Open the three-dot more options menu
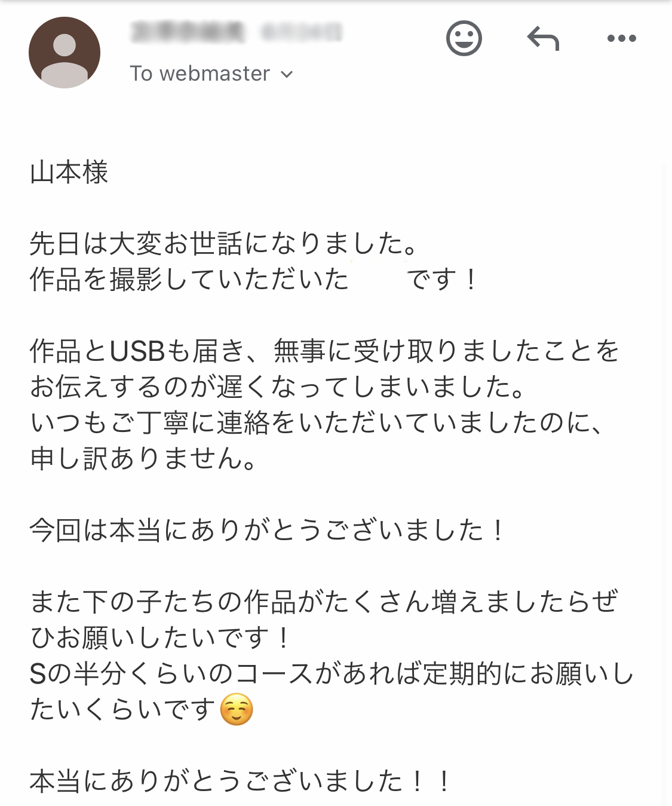 click(621, 39)
